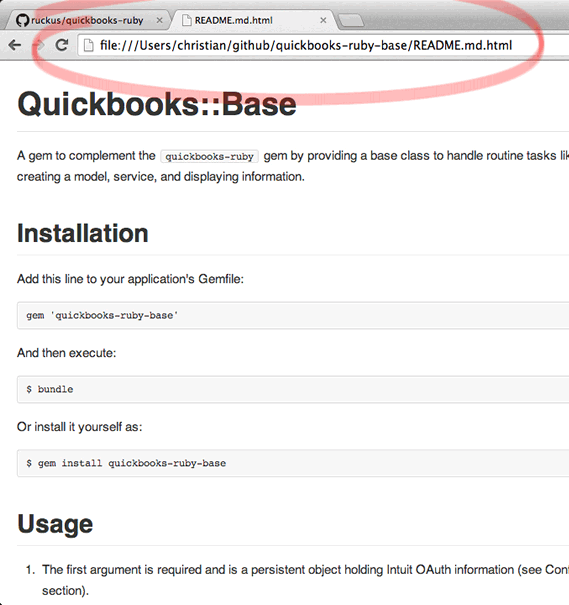Open a new tab with the new-tab button
The width and height of the screenshot is (569, 605).
tap(350, 20)
